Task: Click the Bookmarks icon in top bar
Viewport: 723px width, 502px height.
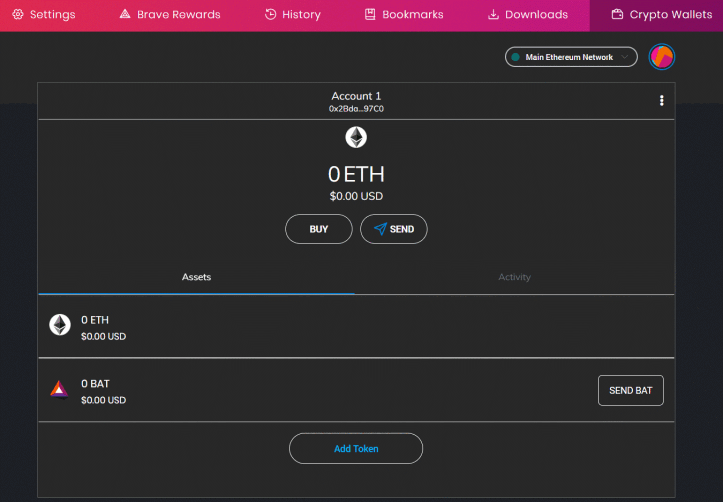Action: click(x=370, y=14)
